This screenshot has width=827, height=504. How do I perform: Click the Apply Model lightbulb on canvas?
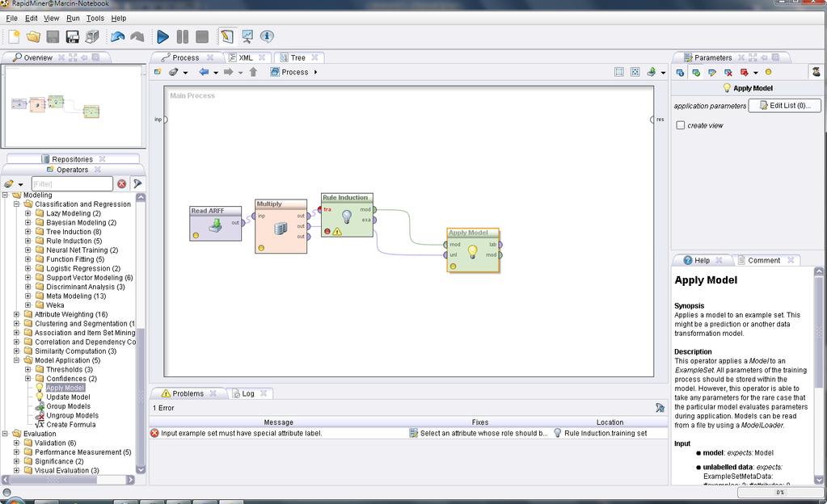pos(473,251)
